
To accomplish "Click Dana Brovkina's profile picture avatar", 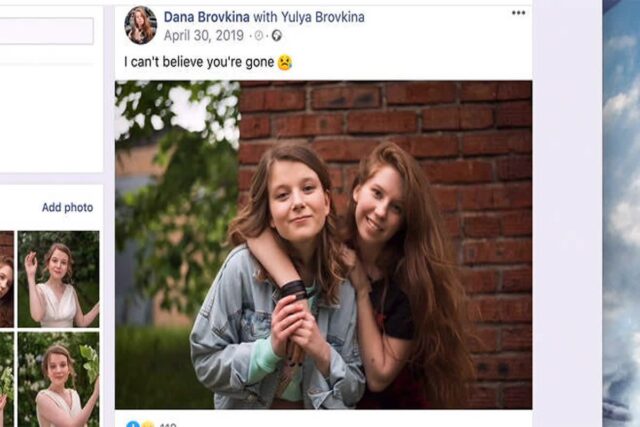I will [141, 25].
